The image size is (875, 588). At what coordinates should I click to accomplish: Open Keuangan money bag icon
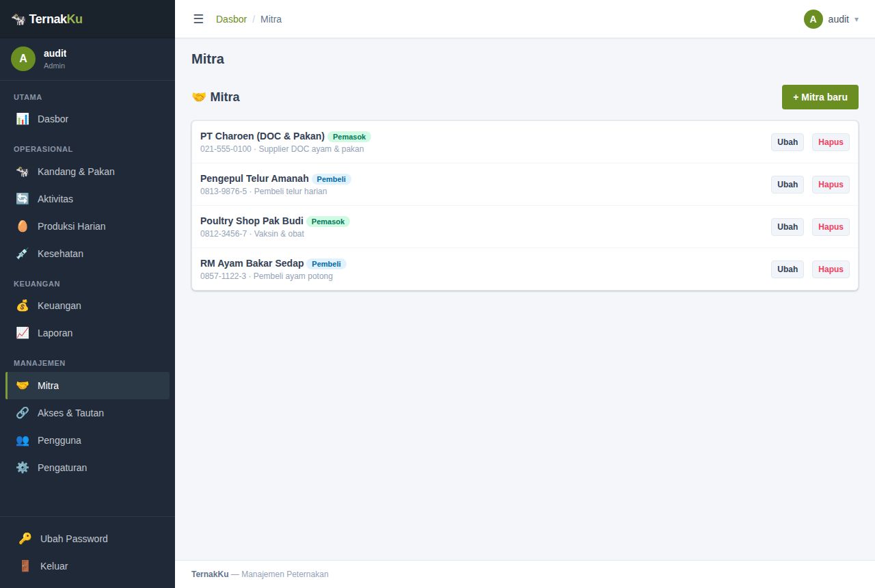pyautogui.click(x=23, y=306)
